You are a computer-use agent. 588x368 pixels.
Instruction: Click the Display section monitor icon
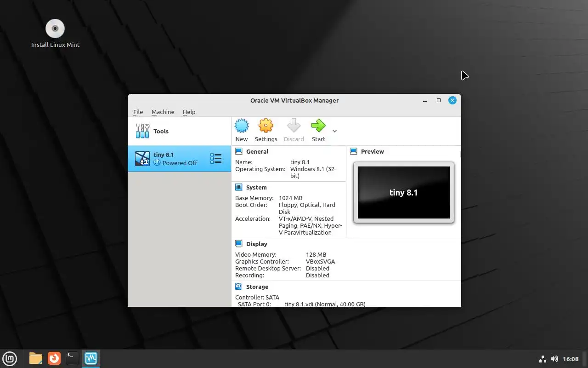click(x=239, y=244)
